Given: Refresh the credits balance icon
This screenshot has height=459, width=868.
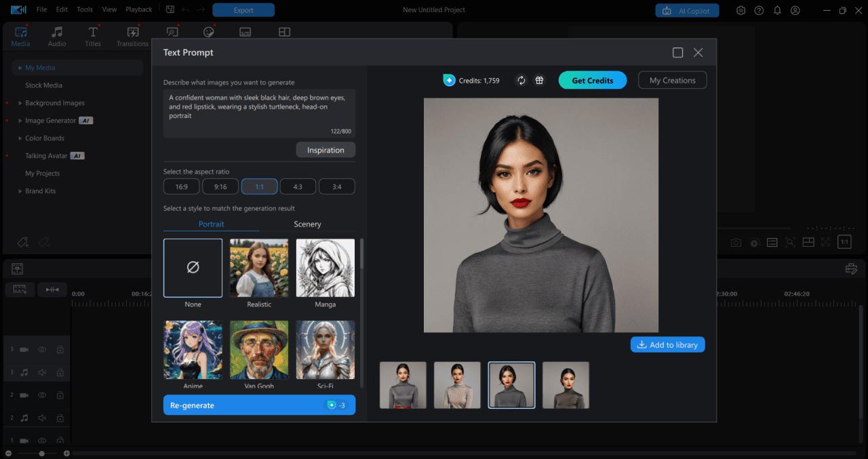Looking at the screenshot, I should click(x=521, y=80).
